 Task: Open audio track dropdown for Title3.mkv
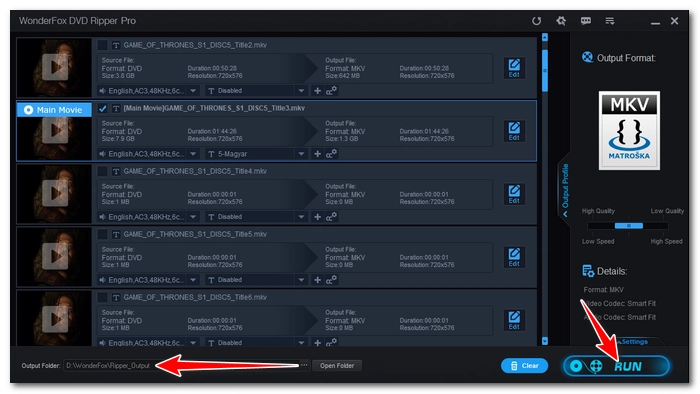[193, 153]
